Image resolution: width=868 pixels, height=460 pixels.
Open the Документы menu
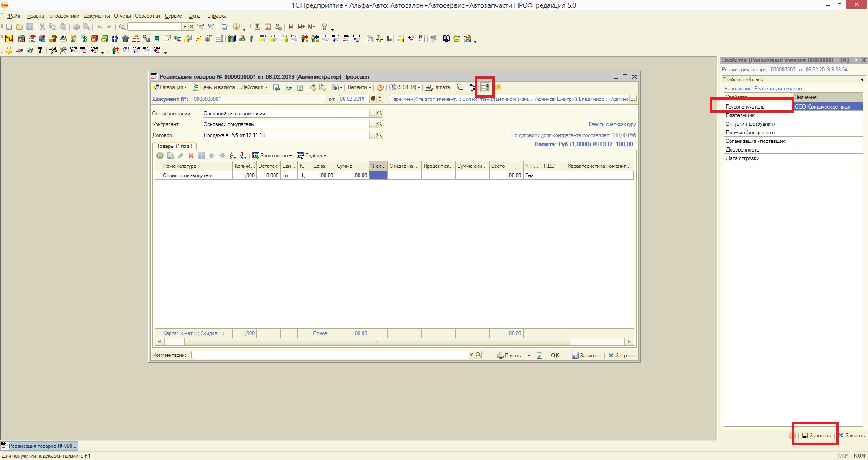[97, 16]
